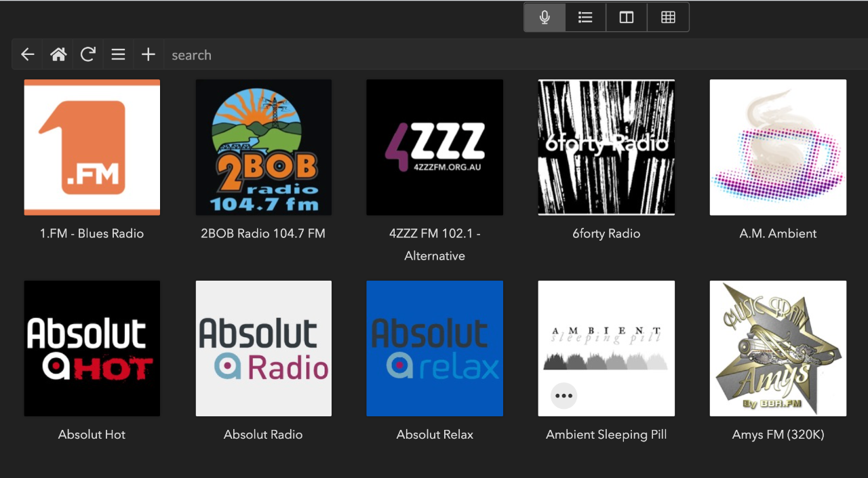Switch to split column view

click(627, 18)
